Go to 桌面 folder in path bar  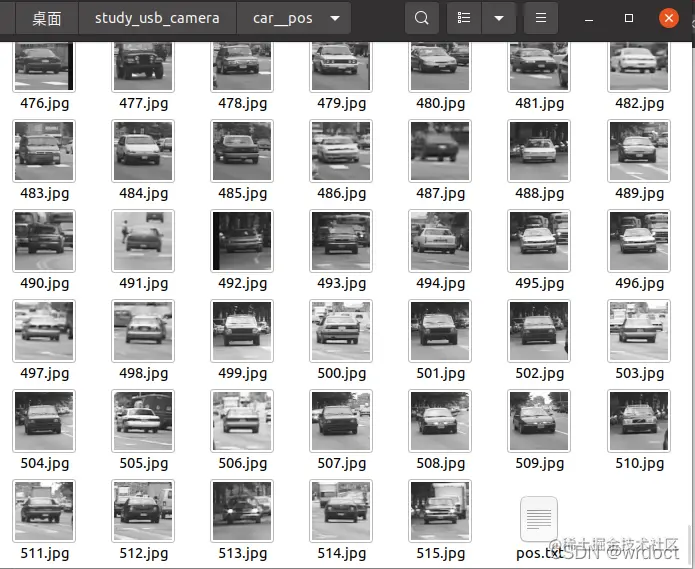[47, 18]
